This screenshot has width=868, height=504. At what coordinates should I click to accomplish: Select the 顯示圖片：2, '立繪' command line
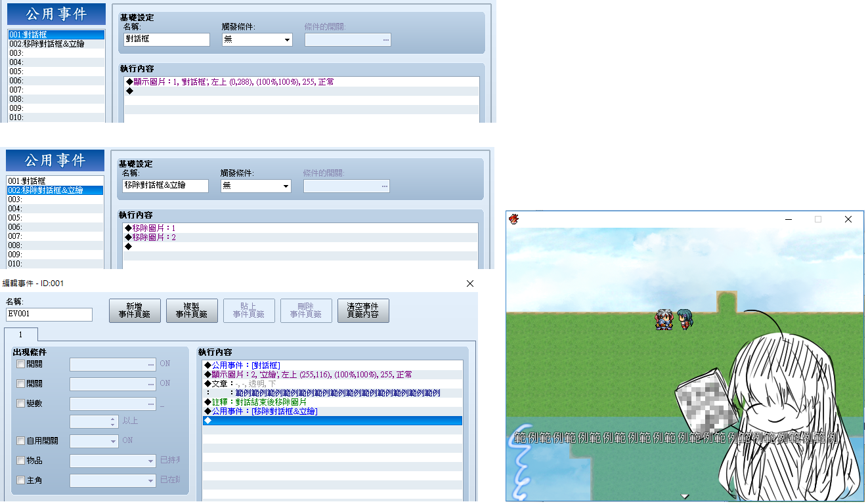[x=333, y=375]
